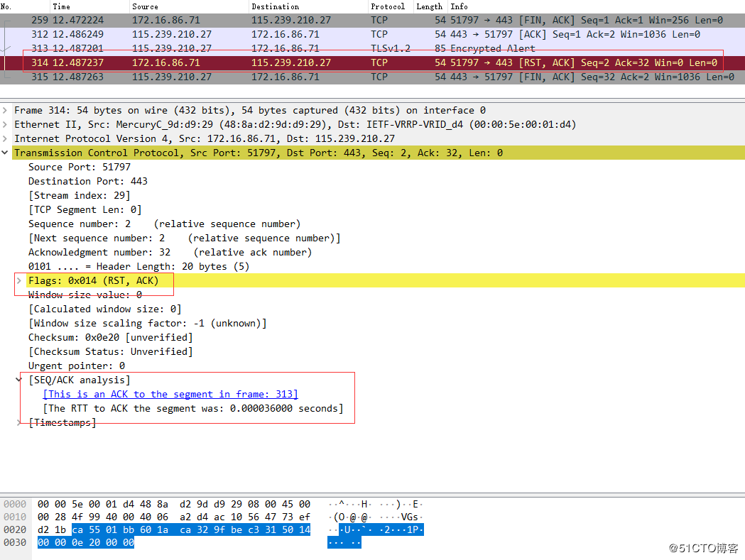Expand the Frame 314 tree node

6,111
